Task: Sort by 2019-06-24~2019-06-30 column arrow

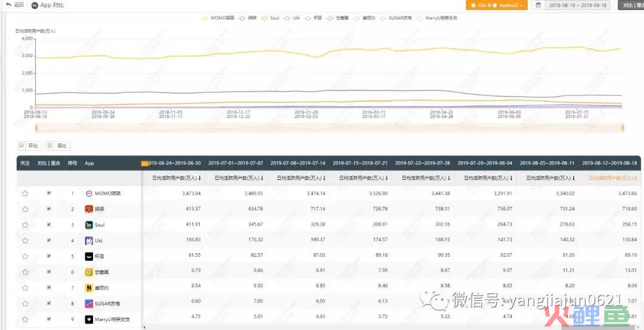Action: pyautogui.click(x=200, y=178)
